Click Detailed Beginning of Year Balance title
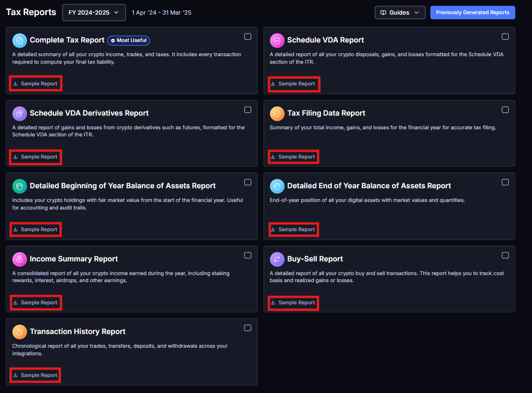Image resolution: width=532 pixels, height=393 pixels. (122, 185)
